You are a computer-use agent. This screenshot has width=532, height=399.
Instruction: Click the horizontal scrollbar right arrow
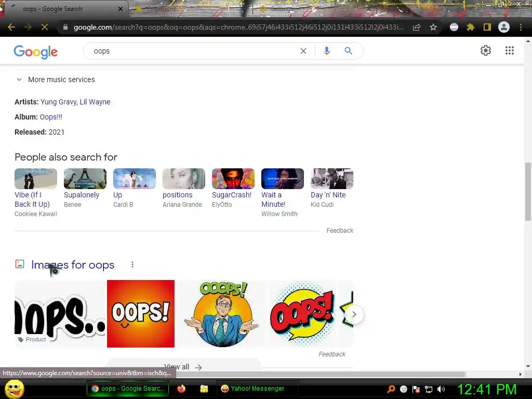click(x=521, y=374)
